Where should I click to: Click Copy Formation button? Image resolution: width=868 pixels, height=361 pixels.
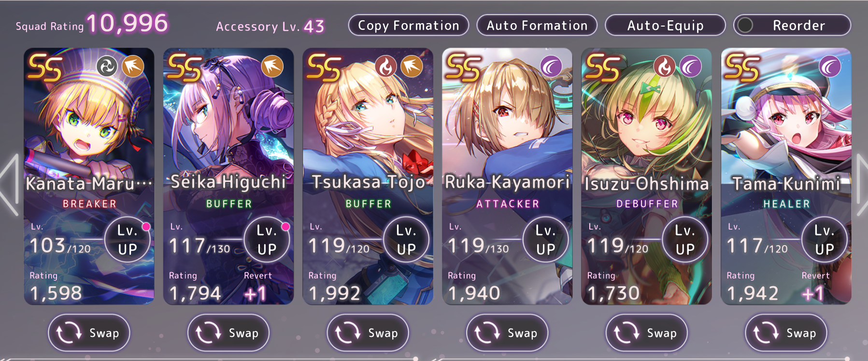[409, 25]
